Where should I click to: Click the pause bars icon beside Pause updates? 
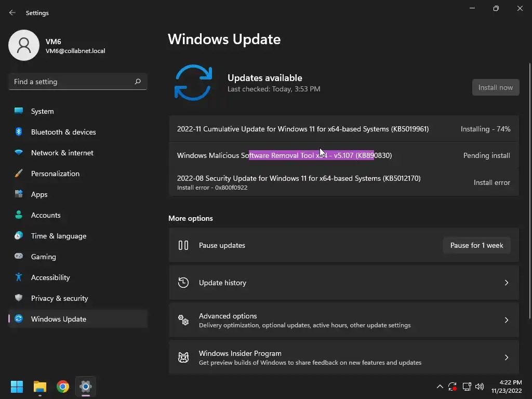pos(183,245)
